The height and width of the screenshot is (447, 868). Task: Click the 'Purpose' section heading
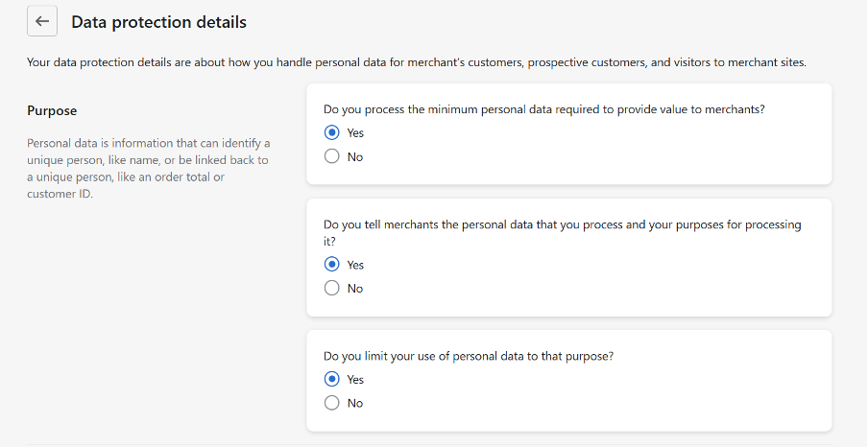tap(52, 111)
